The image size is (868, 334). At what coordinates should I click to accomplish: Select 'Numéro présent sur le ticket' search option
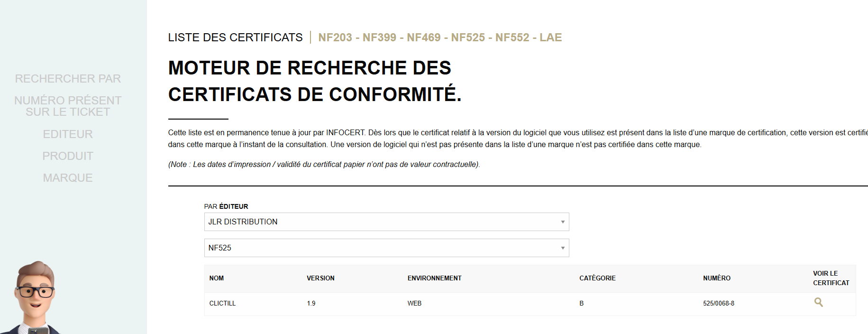point(68,106)
